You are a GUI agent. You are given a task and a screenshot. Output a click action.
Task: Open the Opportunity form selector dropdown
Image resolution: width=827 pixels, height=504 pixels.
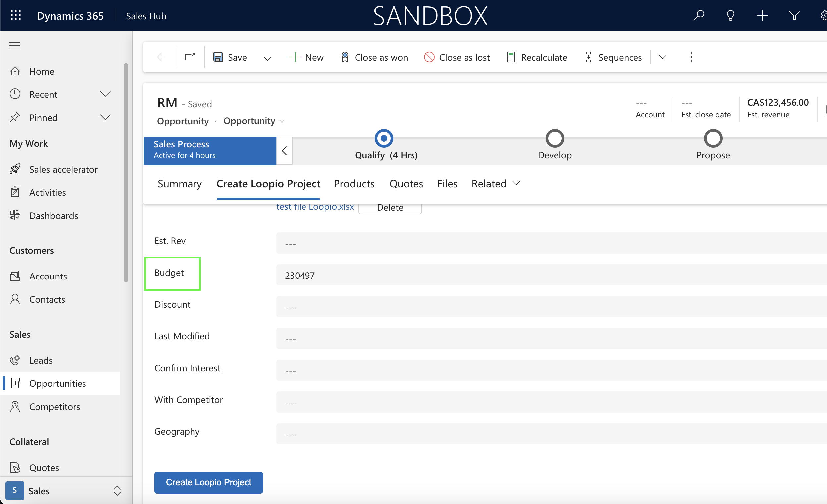point(254,121)
